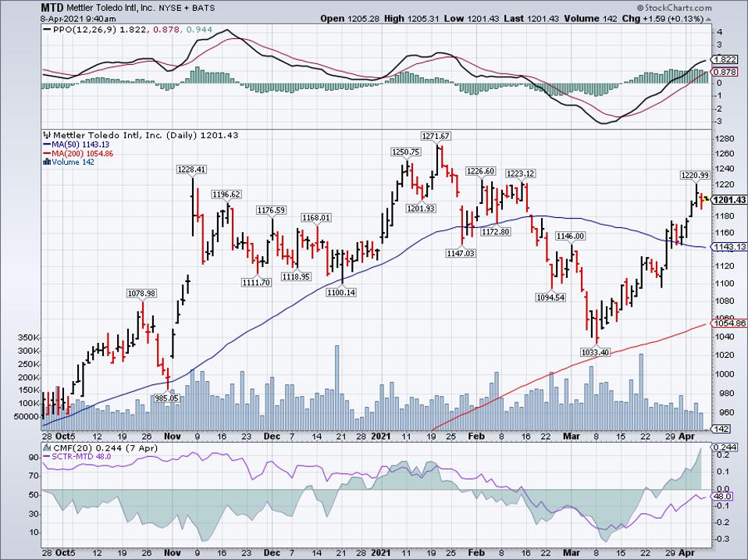Image resolution: width=748 pixels, height=560 pixels.
Task: Click the MTD ticker symbol in the header
Action: pos(51,8)
